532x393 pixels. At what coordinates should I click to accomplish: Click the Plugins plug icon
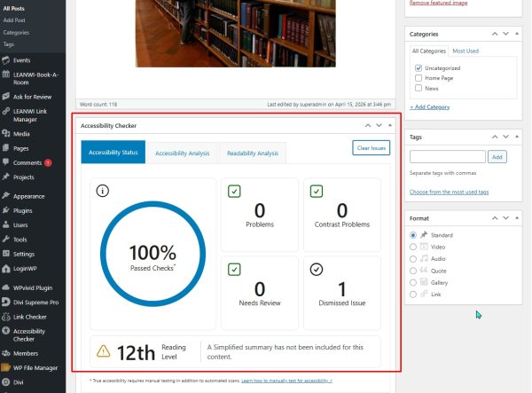(x=6, y=210)
